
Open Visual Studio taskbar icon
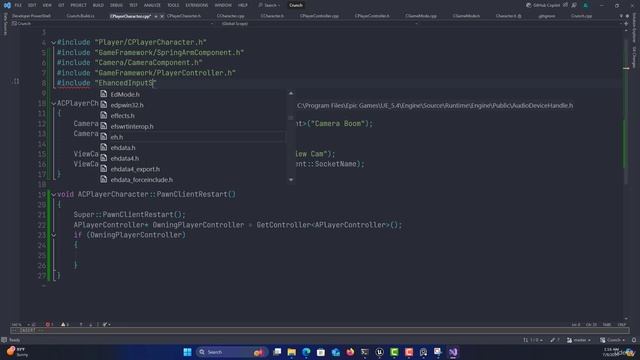click(453, 352)
